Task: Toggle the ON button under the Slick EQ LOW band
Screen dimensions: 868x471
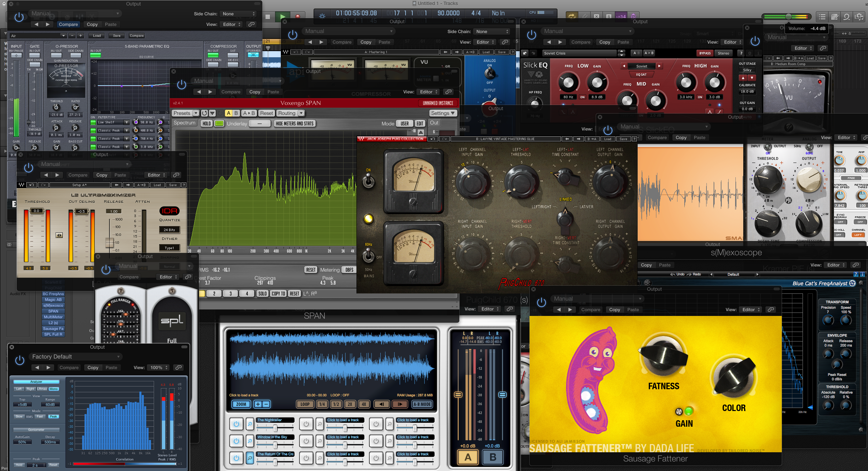Action: point(582,97)
